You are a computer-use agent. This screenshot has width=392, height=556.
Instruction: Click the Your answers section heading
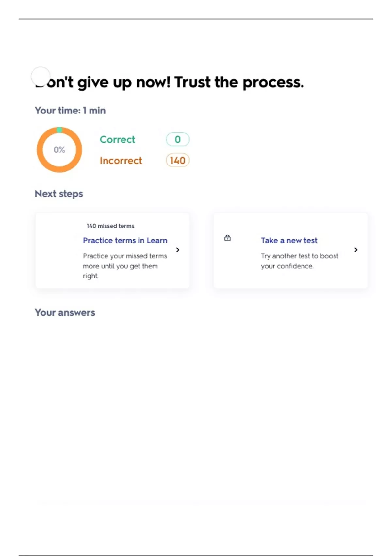pos(65,313)
